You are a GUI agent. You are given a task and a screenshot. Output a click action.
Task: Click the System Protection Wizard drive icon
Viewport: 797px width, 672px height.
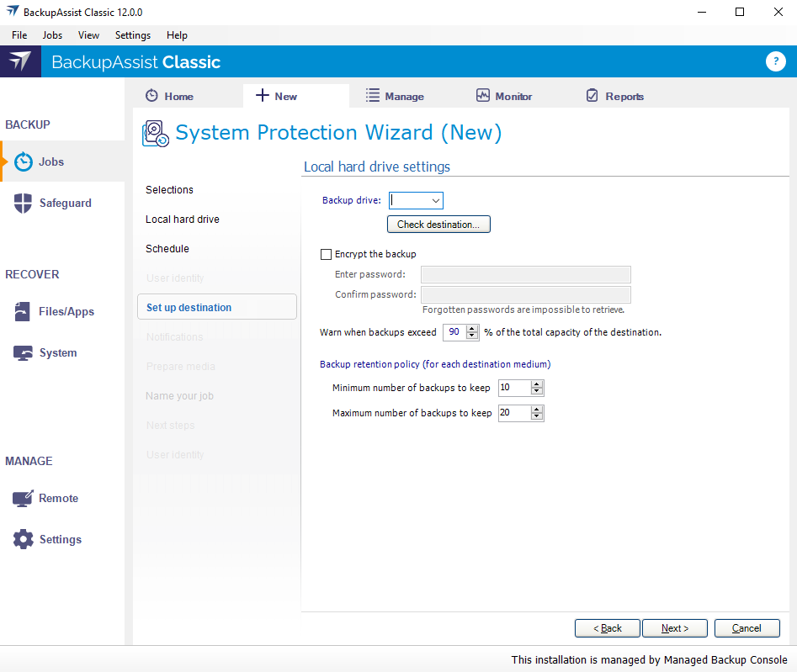pyautogui.click(x=156, y=134)
